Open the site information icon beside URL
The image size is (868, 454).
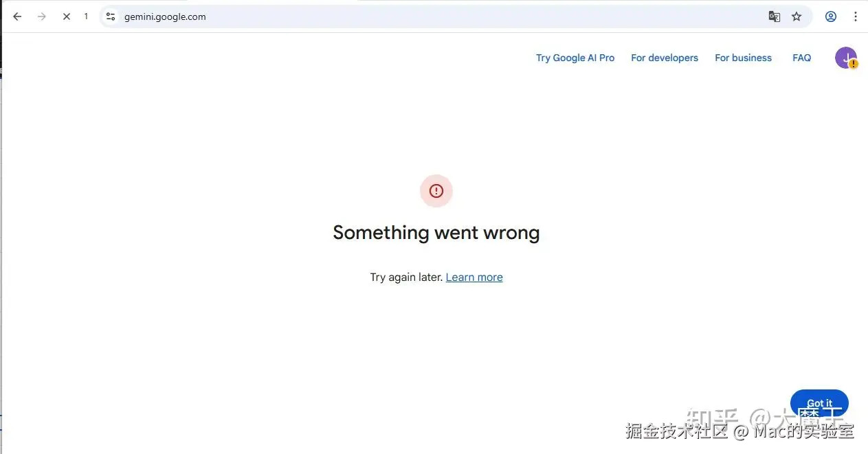tap(111, 16)
